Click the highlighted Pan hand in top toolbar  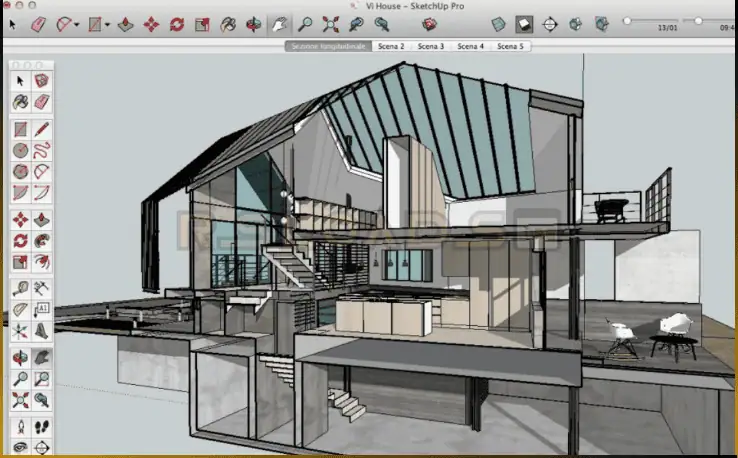pos(279,24)
